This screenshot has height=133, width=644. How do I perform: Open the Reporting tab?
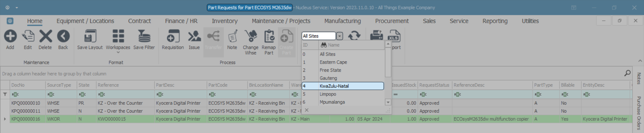click(495, 21)
